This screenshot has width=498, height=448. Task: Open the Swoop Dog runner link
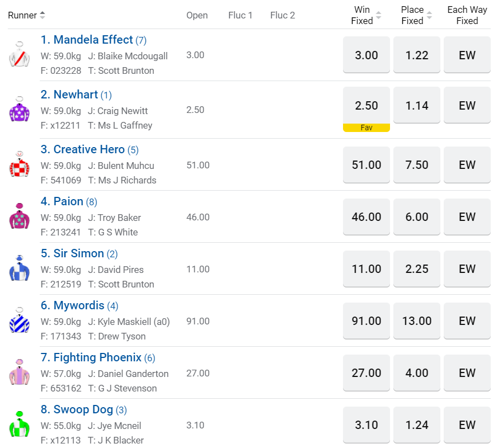[77, 409]
